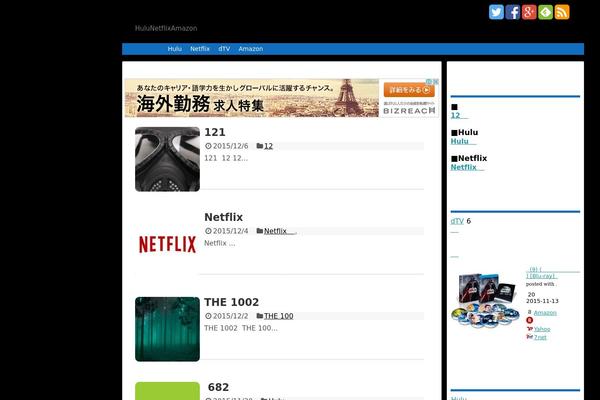Click the Star Wars Blu-ray box set image
The image size is (600, 400).
[485, 301]
